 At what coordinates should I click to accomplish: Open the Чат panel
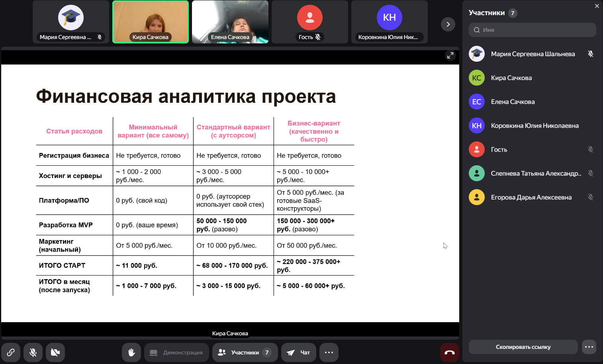point(299,352)
